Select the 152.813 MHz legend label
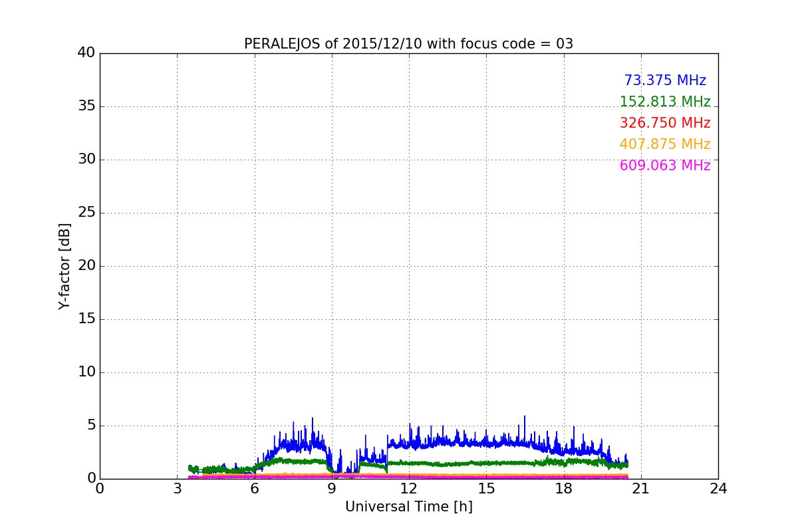This screenshot has width=798, height=532. [665, 102]
